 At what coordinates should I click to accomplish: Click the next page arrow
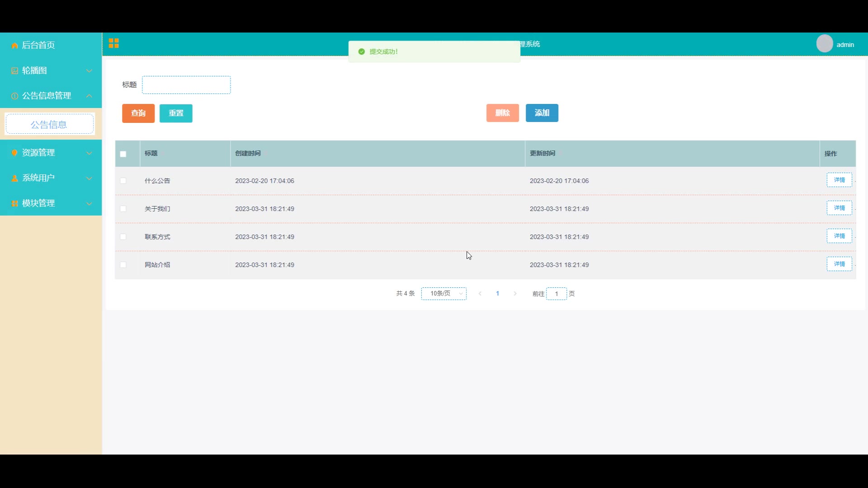tap(515, 294)
